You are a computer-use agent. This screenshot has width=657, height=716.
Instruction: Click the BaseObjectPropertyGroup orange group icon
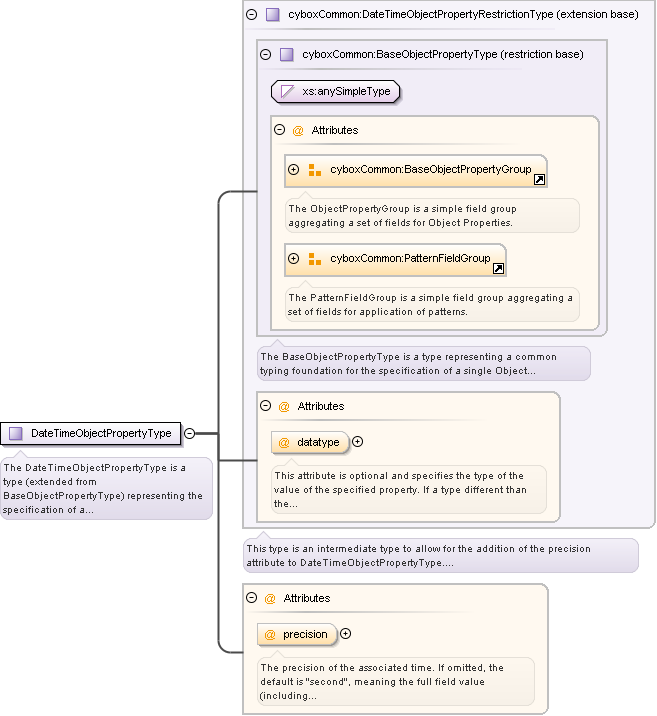[x=314, y=170]
